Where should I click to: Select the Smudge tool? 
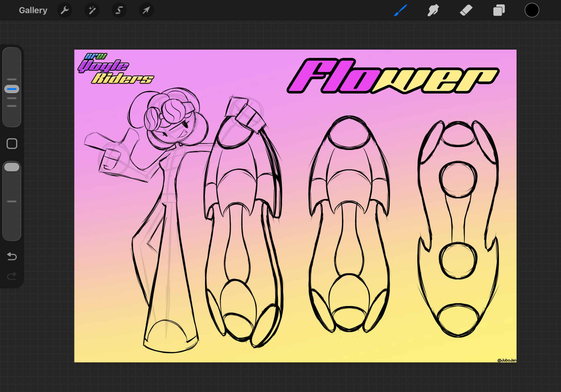(x=433, y=10)
